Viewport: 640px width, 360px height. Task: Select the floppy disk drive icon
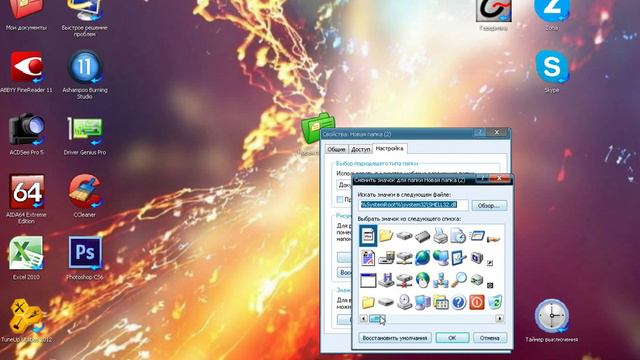point(386,280)
